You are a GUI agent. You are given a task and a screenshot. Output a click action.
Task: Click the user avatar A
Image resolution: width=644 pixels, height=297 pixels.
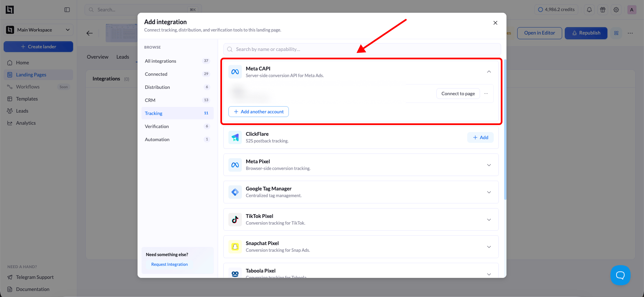pyautogui.click(x=632, y=10)
